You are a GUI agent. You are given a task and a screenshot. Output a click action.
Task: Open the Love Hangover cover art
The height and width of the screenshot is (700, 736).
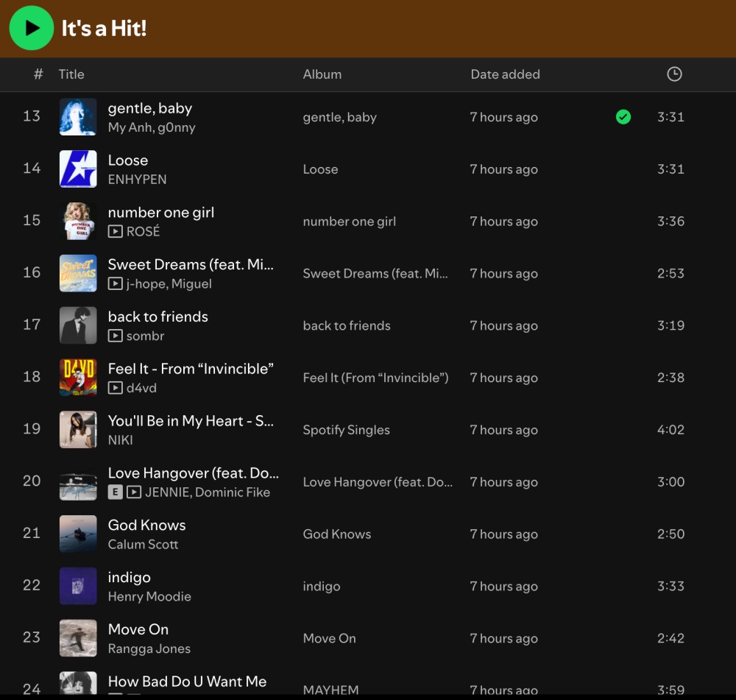tap(78, 481)
